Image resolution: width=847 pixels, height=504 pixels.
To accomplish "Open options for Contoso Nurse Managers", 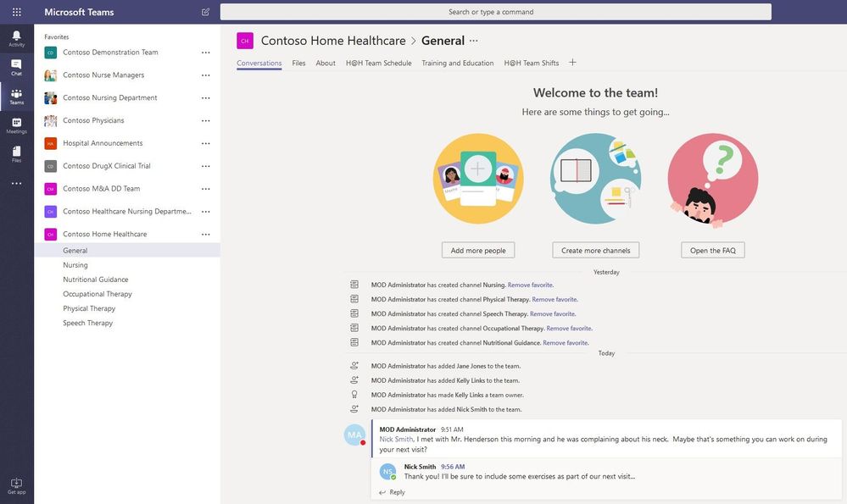I will 206,75.
